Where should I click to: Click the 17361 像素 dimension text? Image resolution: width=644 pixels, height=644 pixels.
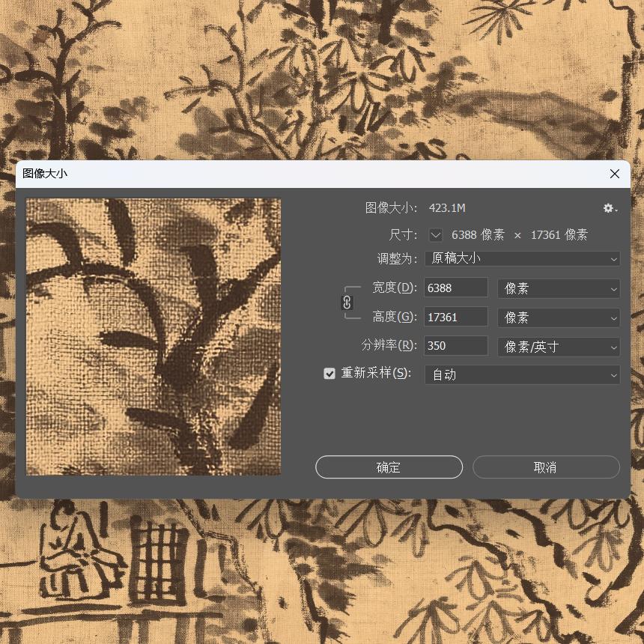click(559, 235)
